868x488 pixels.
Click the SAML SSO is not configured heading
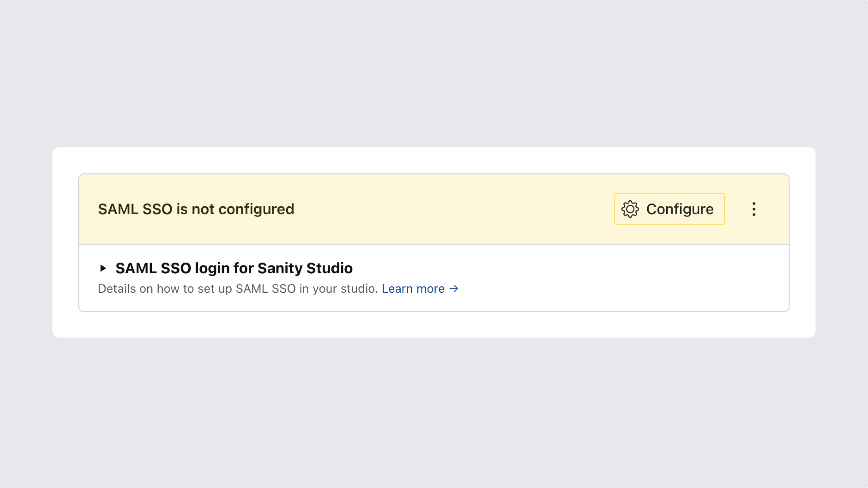(196, 209)
